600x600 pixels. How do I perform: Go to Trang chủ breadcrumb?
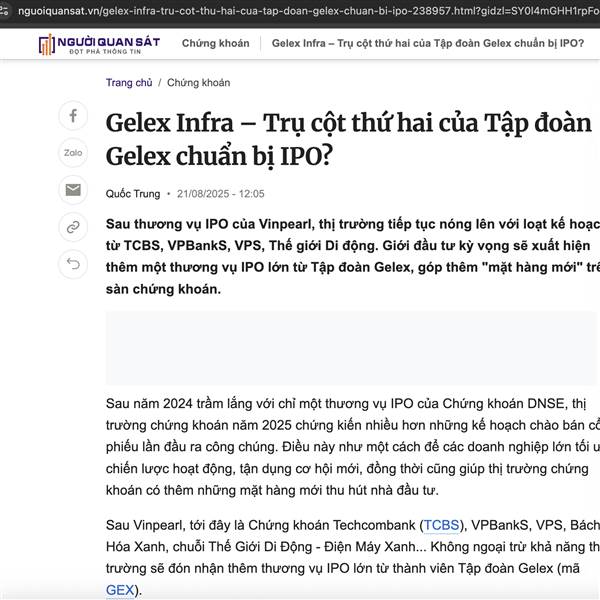click(129, 83)
